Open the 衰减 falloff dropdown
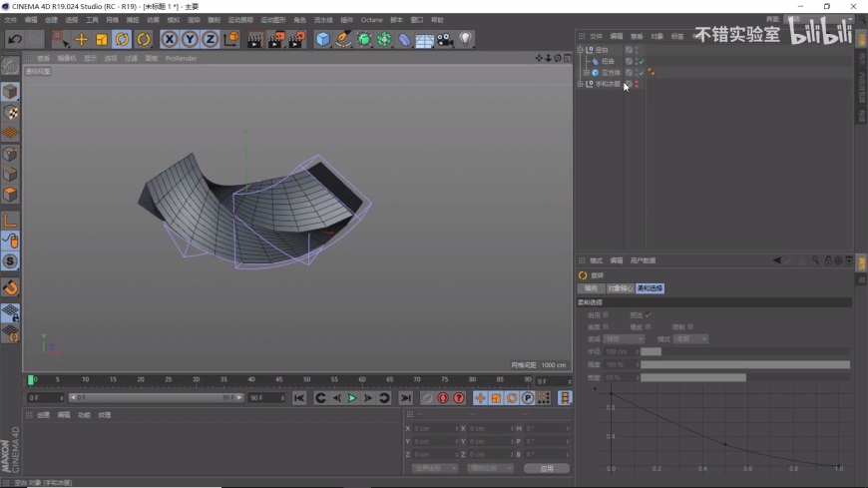 tap(626, 339)
